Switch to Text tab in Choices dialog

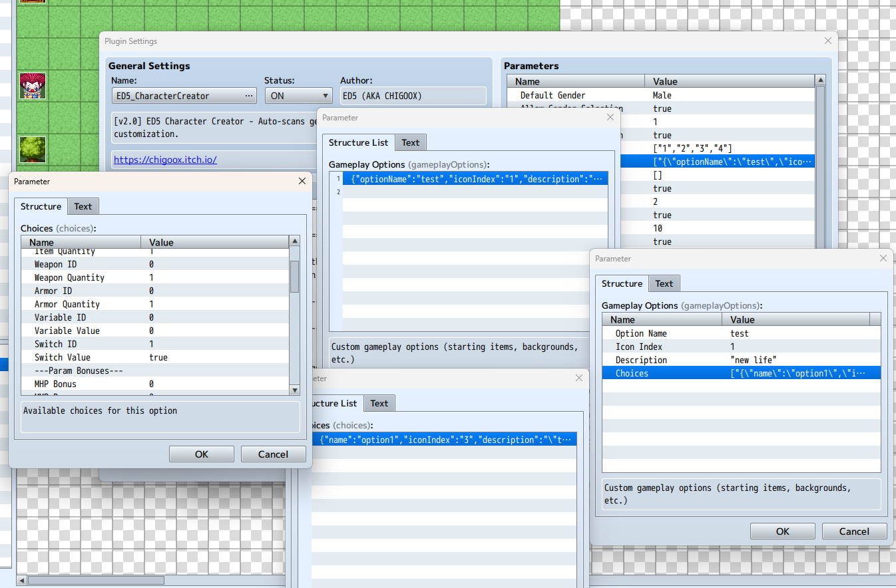click(83, 206)
